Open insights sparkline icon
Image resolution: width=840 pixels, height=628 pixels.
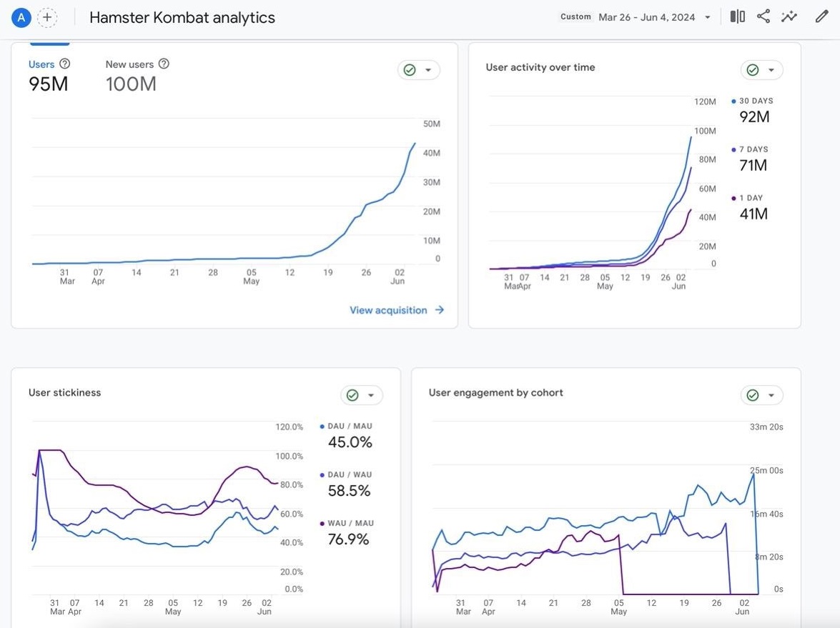tap(789, 17)
